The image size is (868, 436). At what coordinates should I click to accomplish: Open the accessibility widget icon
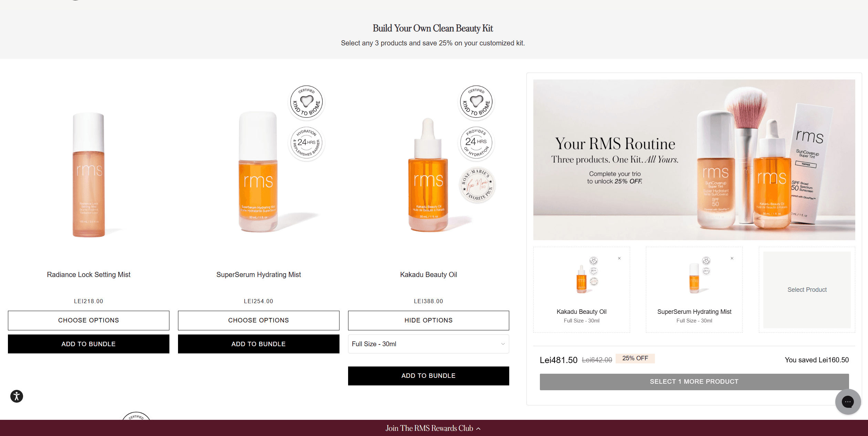pos(17,396)
